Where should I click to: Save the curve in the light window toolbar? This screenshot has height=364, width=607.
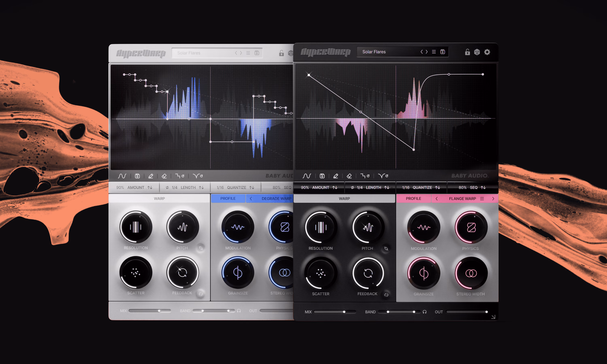coord(137,176)
